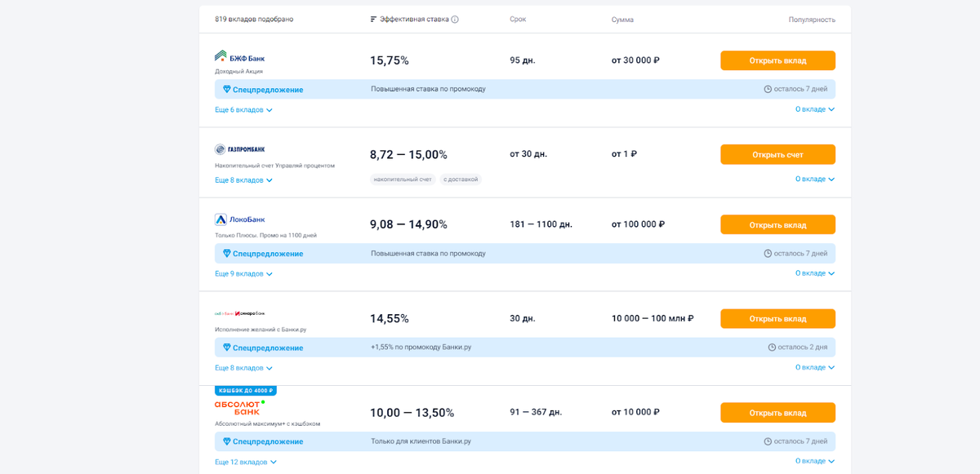Expand Еще 8 вкладов under Газпромбанк
This screenshot has height=474, width=980.
tap(243, 180)
